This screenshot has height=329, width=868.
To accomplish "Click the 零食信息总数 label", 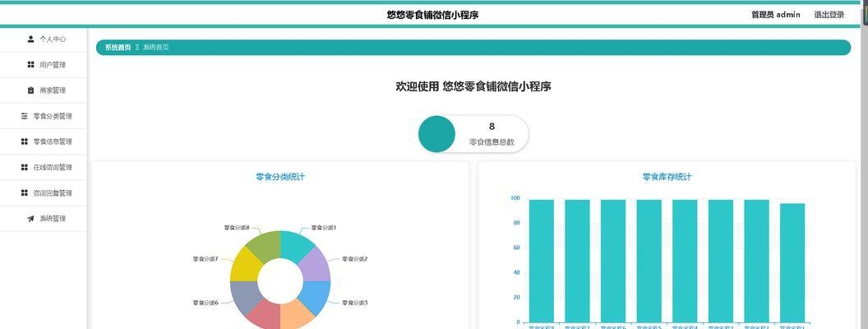I will coord(492,142).
